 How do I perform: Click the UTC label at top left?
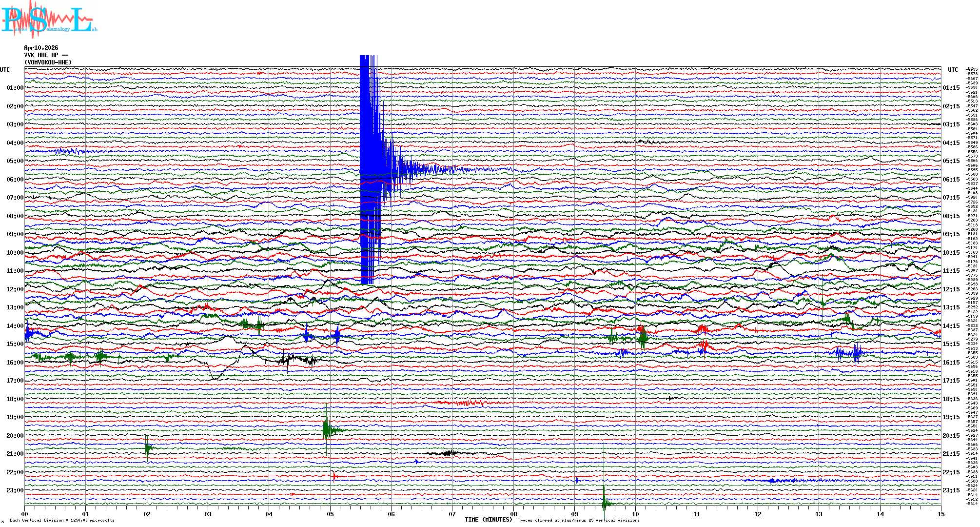coord(5,70)
